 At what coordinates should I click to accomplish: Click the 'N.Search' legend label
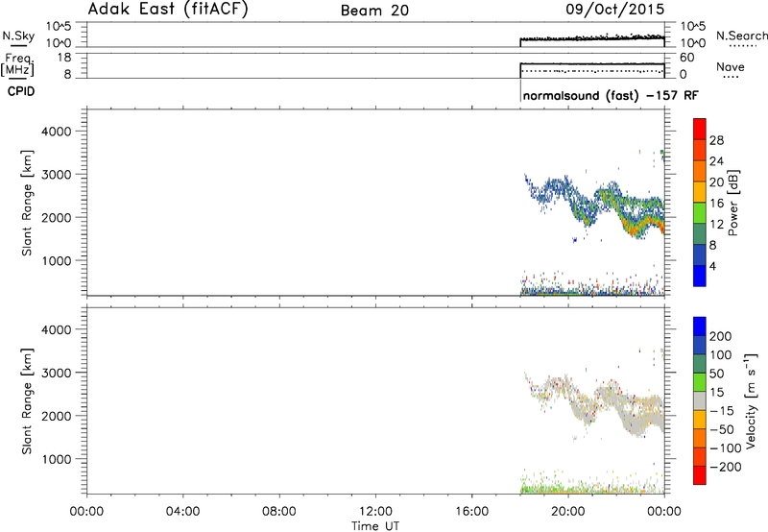click(741, 36)
